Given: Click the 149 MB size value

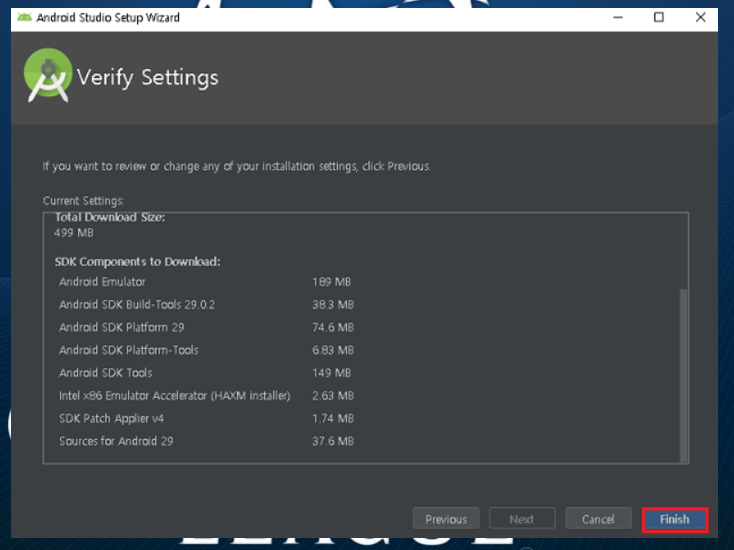Looking at the screenshot, I should point(331,373).
